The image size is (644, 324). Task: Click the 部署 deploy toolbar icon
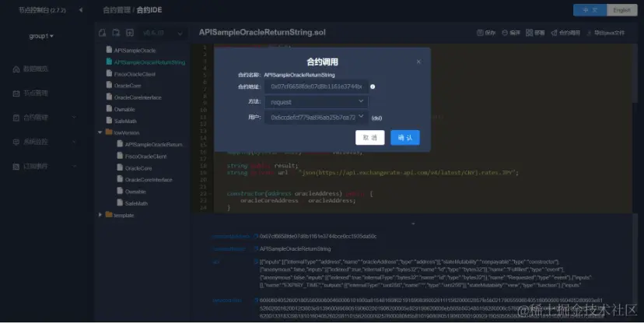(x=530, y=33)
